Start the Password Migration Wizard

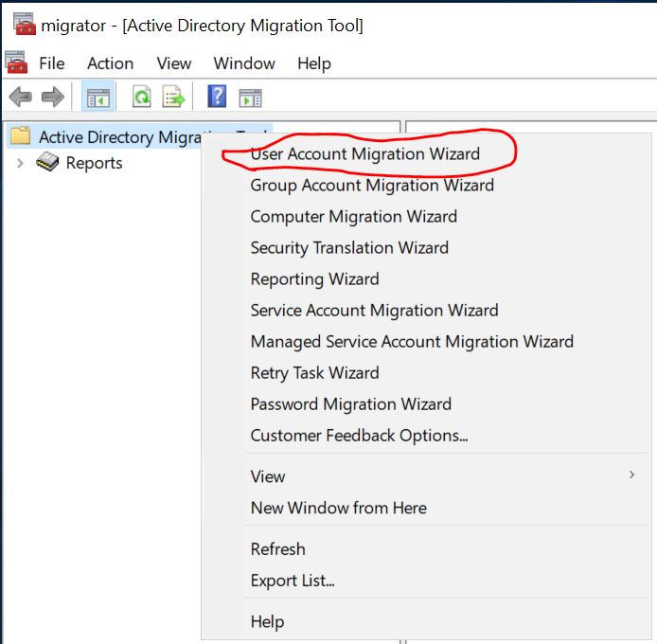[x=350, y=404]
